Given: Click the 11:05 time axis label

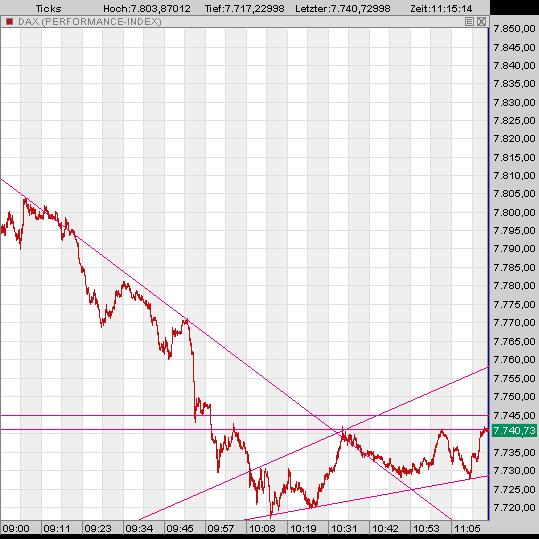Looking at the screenshot, I should [x=467, y=528].
